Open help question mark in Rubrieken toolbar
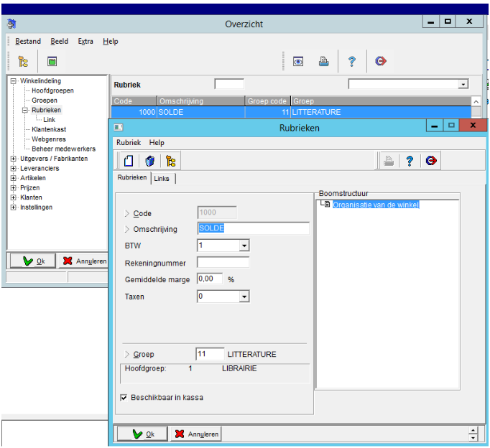This screenshot has height=448, width=490. point(410,161)
